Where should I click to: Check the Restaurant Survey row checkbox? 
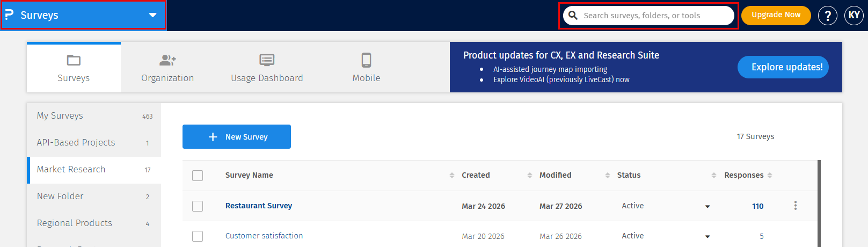198,206
